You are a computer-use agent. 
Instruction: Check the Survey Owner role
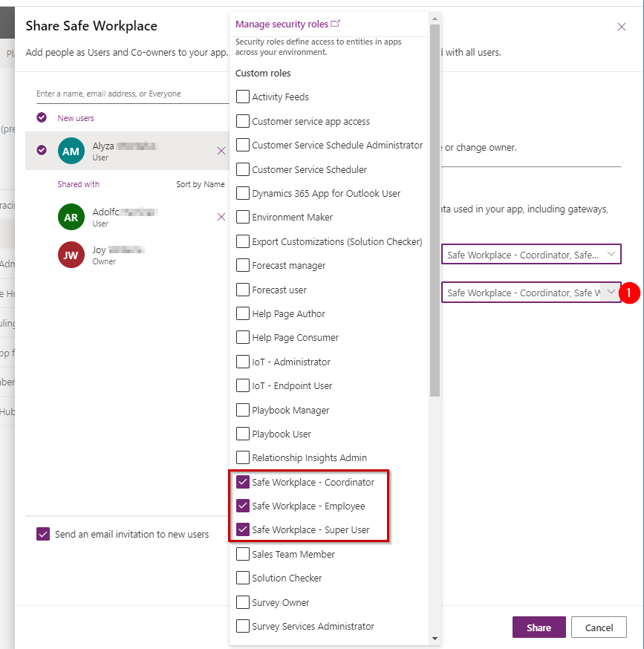243,602
